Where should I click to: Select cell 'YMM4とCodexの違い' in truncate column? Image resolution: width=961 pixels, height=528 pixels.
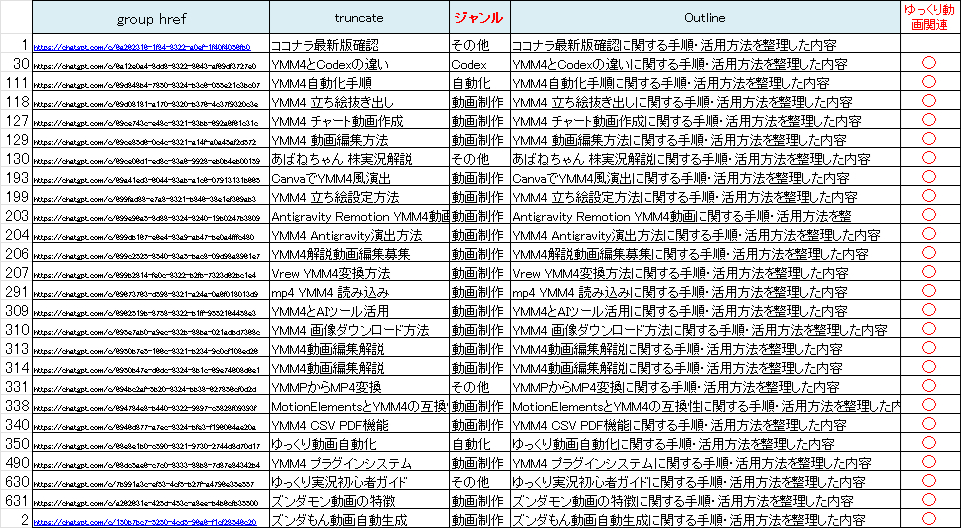pyautogui.click(x=359, y=63)
